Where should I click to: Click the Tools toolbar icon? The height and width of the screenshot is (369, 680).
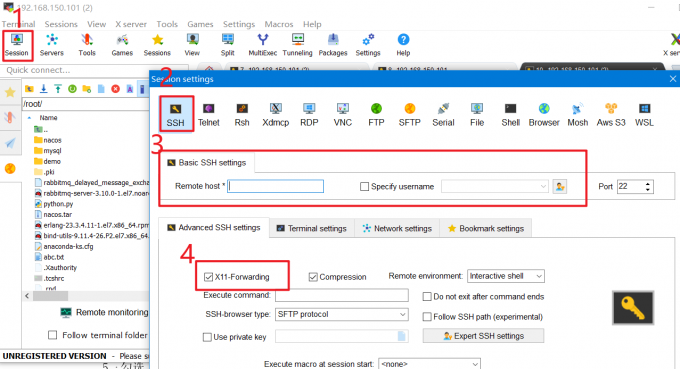[87, 45]
